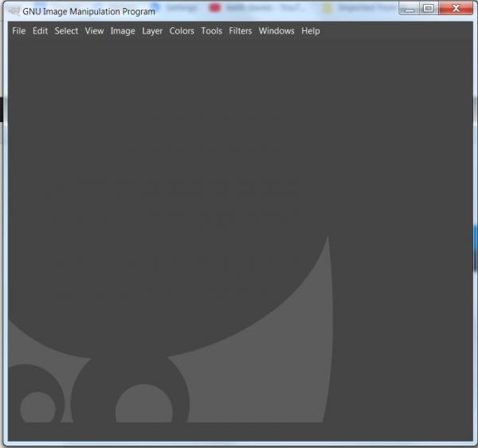
Task: Maximize the GIMP window
Action: point(429,8)
